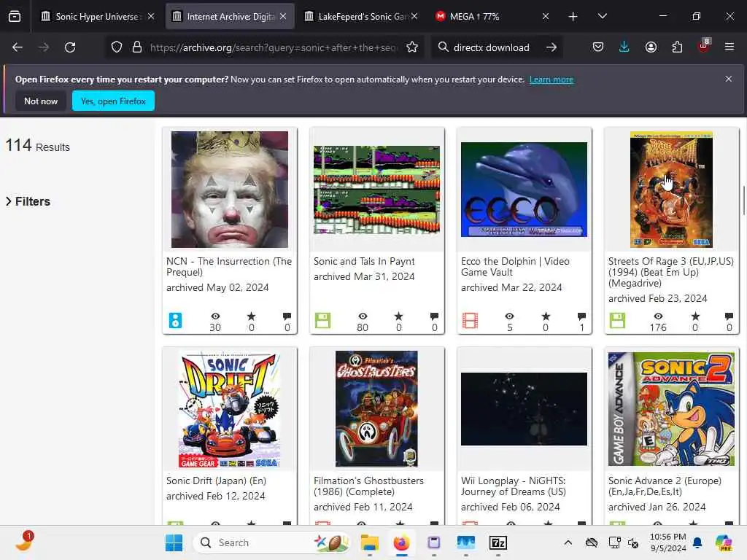Open Sonic and Tals In Paynt thumbnail
Viewport: 747px width, 560px height.
click(x=377, y=190)
